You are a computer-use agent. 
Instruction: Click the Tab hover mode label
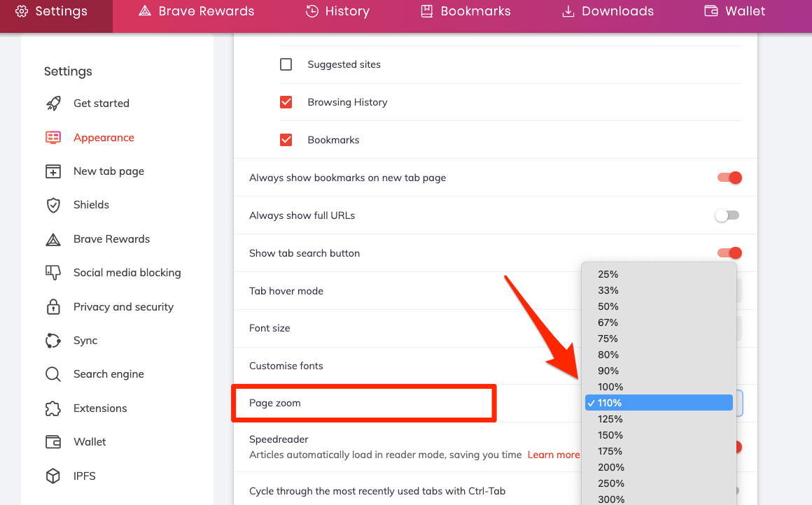[x=286, y=291]
